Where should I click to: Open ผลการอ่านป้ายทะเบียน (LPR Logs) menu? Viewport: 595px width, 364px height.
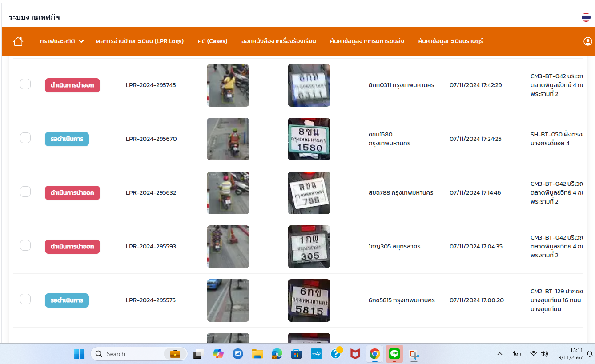140,41
